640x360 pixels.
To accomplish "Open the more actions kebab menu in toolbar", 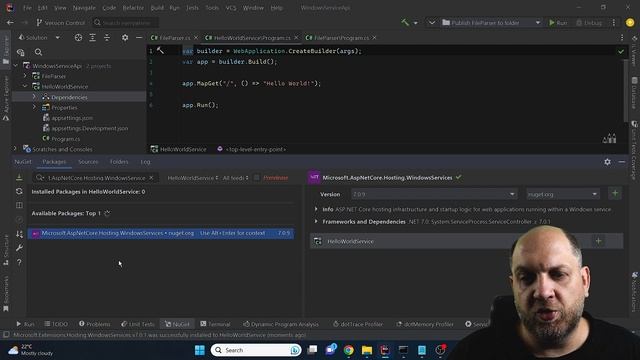I will point(613,23).
